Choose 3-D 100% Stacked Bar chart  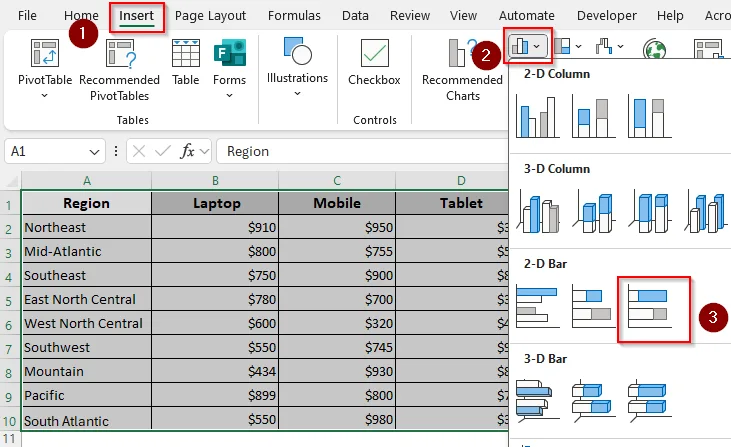(649, 401)
